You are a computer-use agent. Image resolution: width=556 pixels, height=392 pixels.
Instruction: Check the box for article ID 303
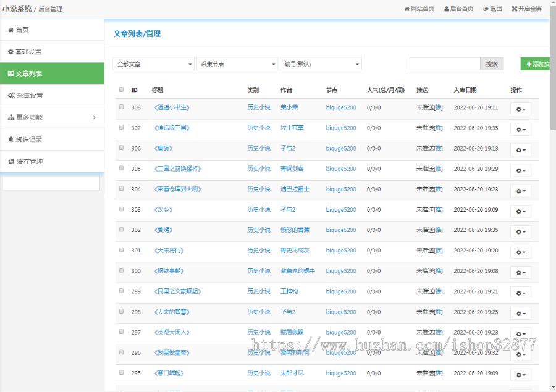121,209
